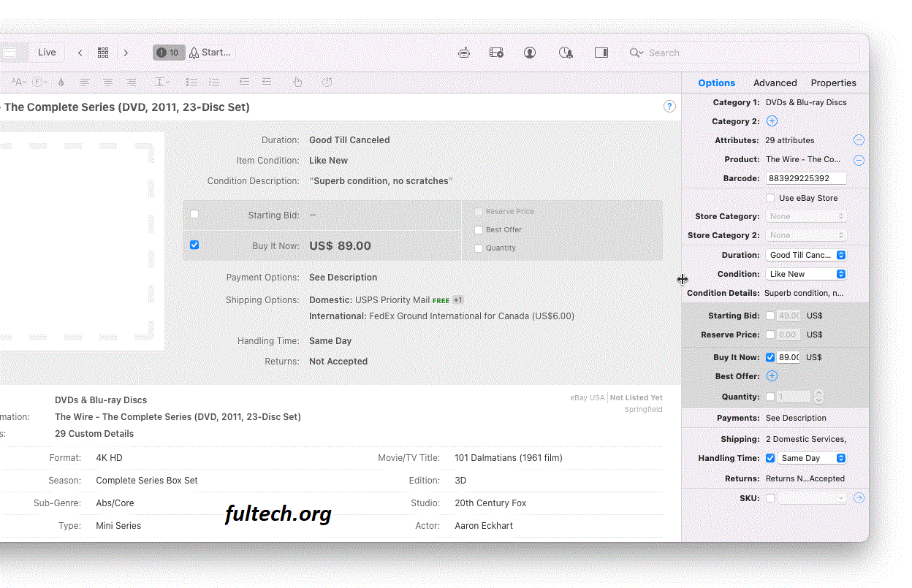Select the center alignment icon
Viewport: 912px width, 588px height.
point(107,82)
